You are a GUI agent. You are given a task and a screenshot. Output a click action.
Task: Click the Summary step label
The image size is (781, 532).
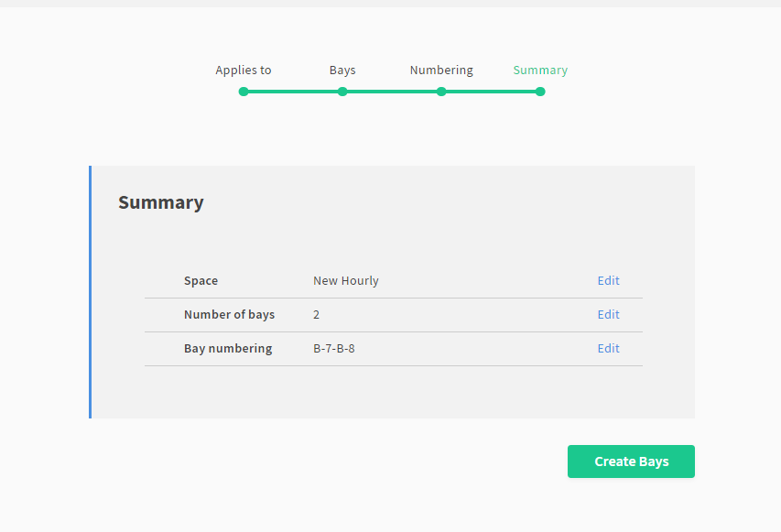click(x=540, y=71)
